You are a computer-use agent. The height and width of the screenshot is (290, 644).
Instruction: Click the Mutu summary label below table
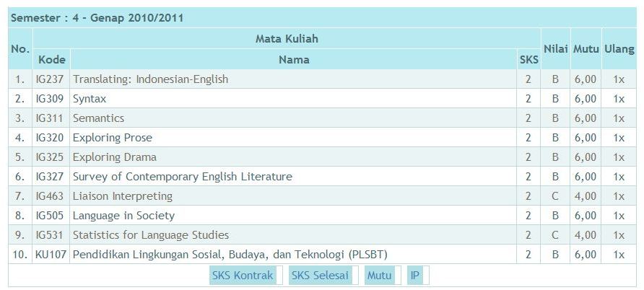379,275
